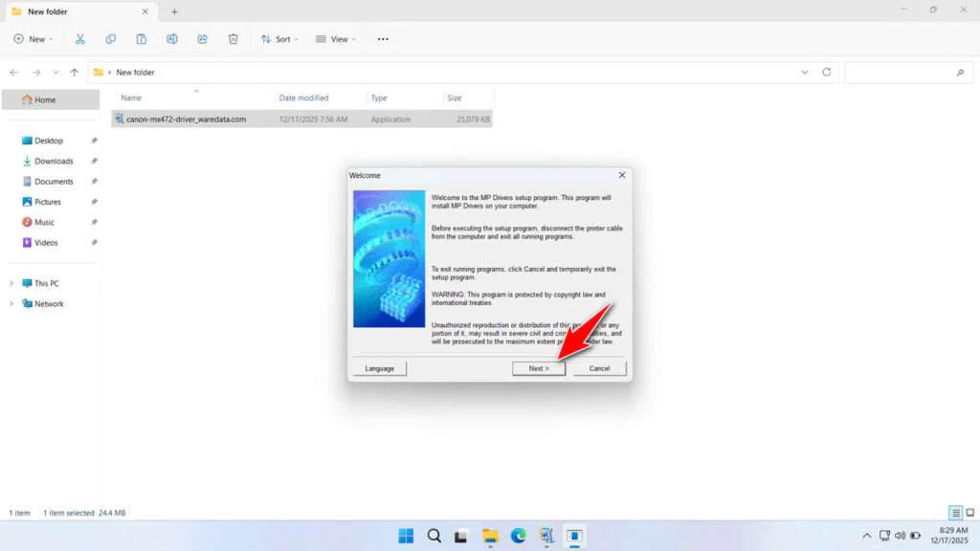The height and width of the screenshot is (551, 980).
Task: Click the Rename icon in the toolbar
Action: point(172,38)
